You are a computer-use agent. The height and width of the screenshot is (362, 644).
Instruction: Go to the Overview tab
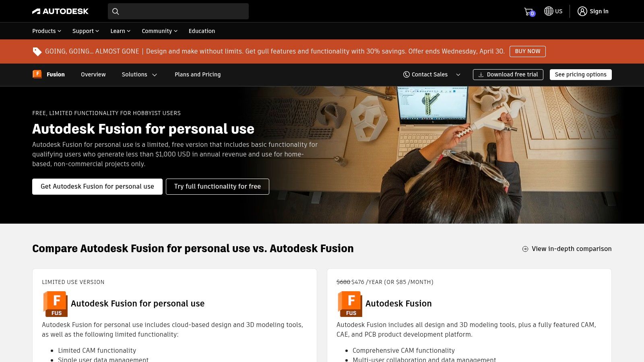(93, 74)
